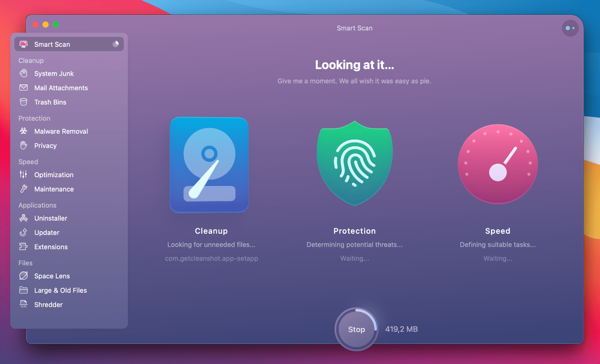Viewport: 600px width, 364px height.
Task: Select the Optimization speed tool
Action: (54, 175)
